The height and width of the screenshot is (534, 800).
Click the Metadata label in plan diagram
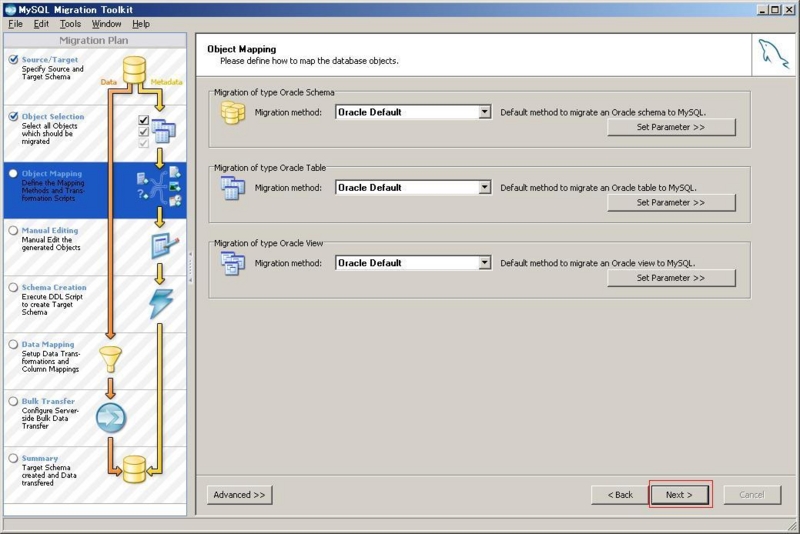[x=166, y=82]
